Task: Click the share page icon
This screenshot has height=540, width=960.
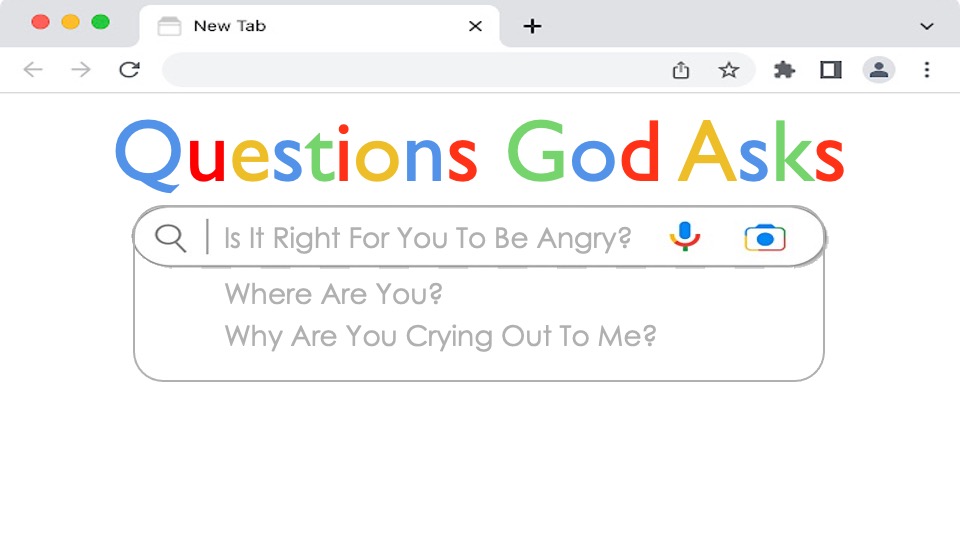Action: (681, 70)
